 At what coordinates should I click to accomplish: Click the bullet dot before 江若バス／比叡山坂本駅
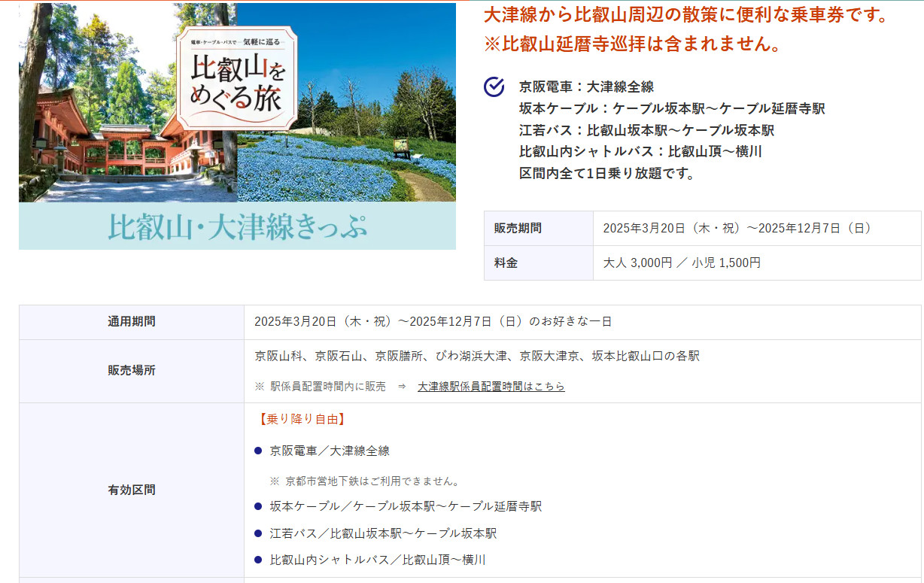(258, 533)
